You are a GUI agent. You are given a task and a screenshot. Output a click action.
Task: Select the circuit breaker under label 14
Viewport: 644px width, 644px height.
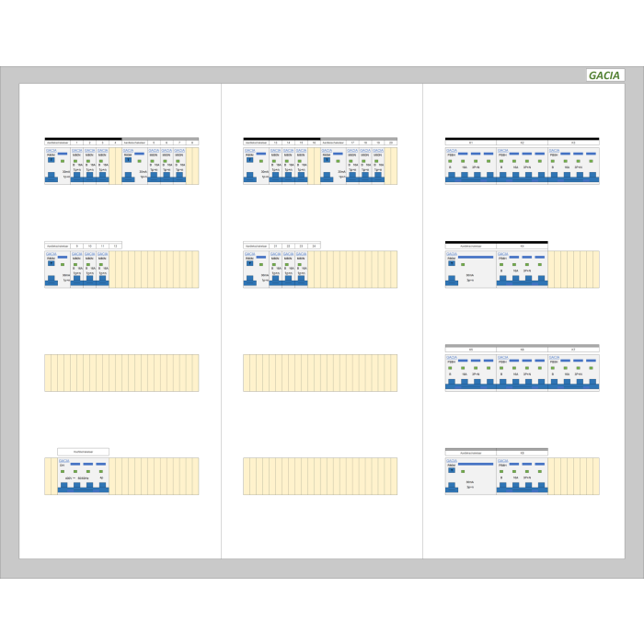pyautogui.click(x=289, y=166)
